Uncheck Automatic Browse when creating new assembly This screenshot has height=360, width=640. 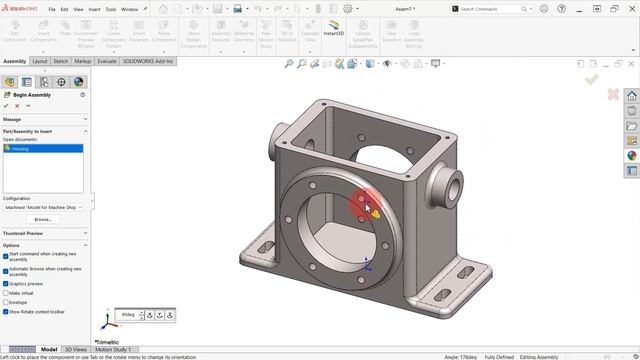[x=6, y=271]
